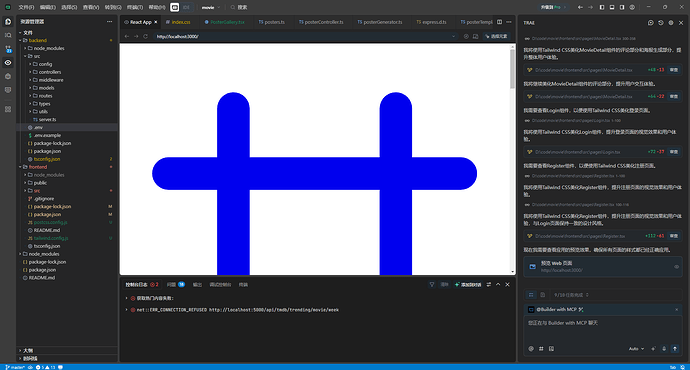Click the preview URL address field
The image size is (690, 370).
(304, 37)
